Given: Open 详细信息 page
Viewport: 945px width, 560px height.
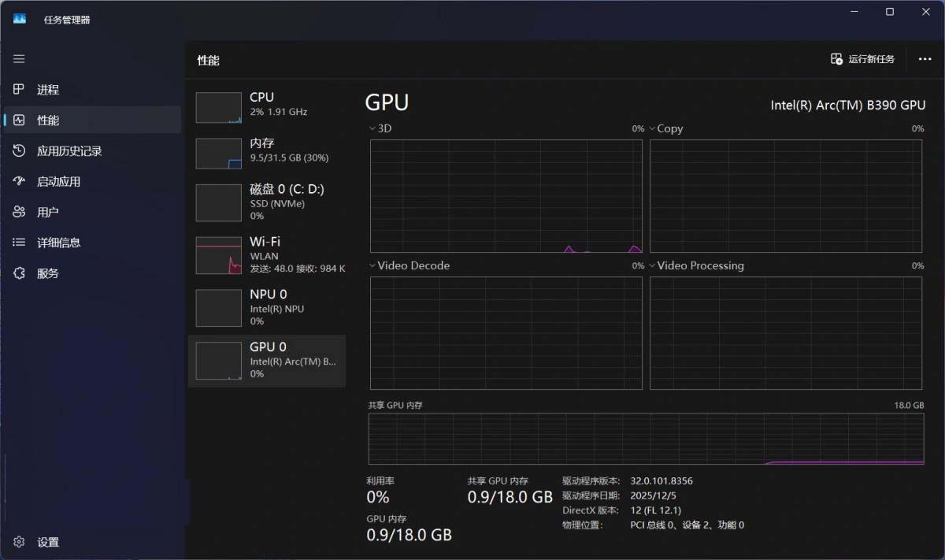Looking at the screenshot, I should (x=93, y=243).
